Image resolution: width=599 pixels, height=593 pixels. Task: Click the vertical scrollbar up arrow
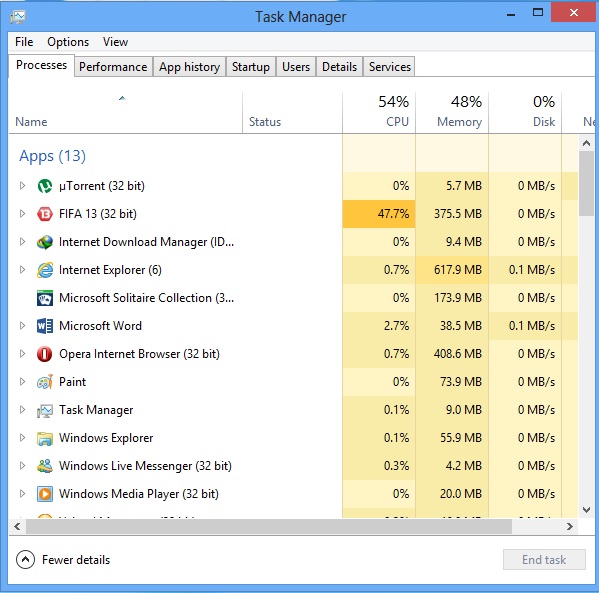[586, 143]
